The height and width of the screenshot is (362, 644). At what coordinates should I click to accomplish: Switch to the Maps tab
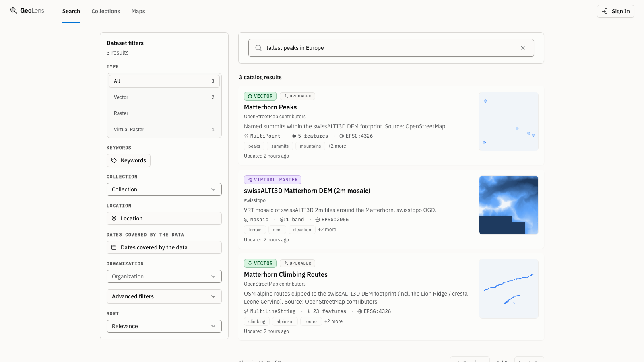[138, 11]
